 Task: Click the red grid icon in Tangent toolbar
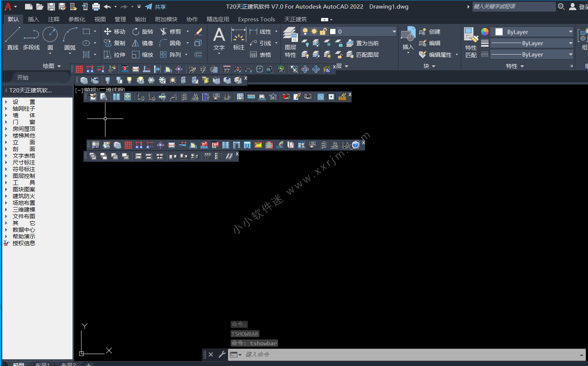click(79, 69)
